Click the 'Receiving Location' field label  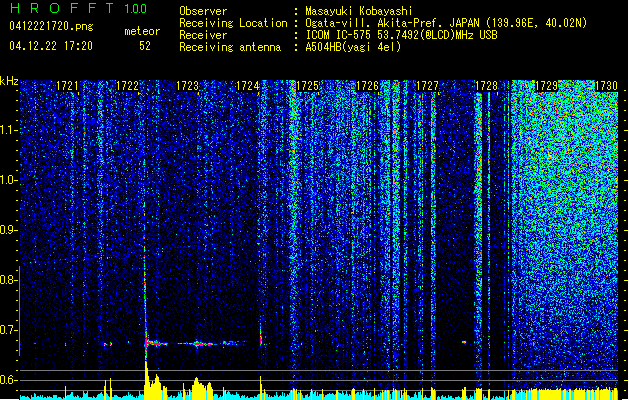click(x=233, y=23)
